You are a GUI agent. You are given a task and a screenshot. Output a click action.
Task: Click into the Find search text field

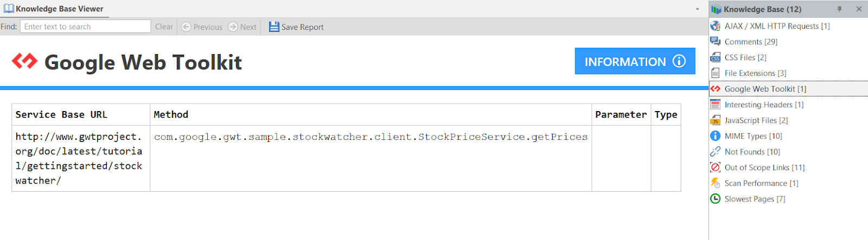pos(85,27)
